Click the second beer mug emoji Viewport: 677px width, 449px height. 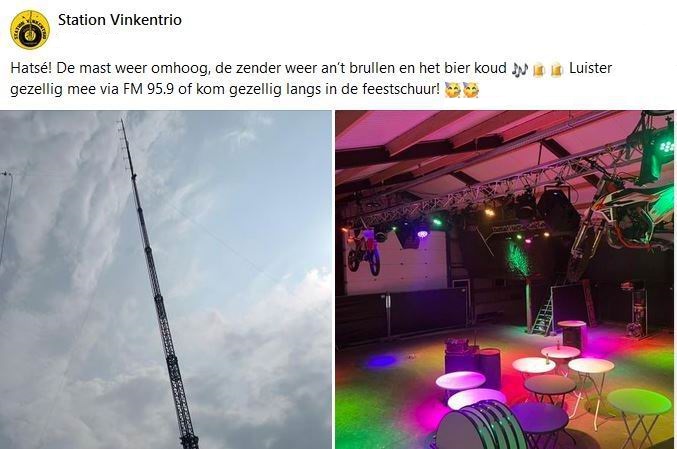tap(557, 69)
